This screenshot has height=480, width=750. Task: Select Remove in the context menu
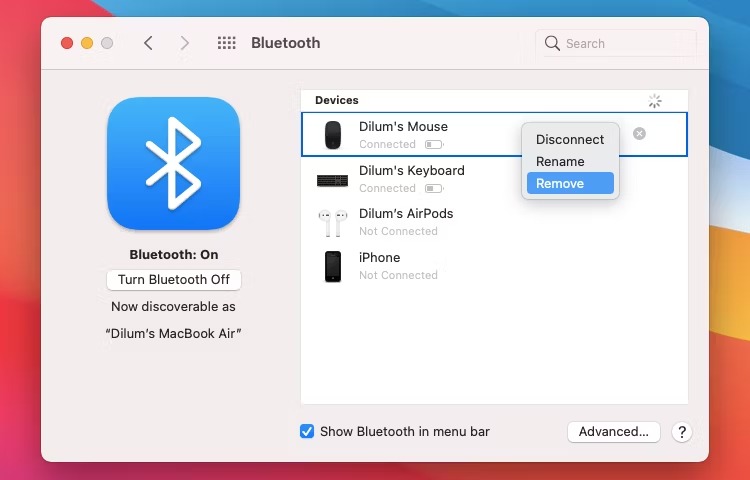coord(560,183)
